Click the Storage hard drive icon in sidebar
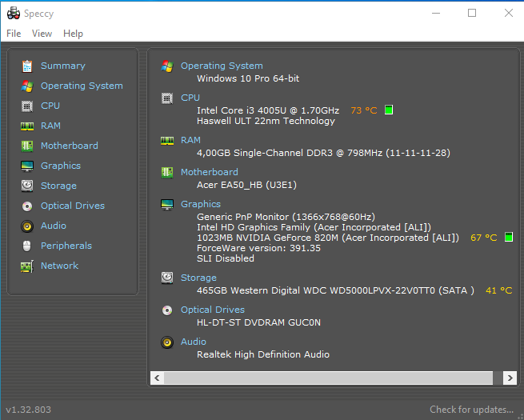This screenshot has height=420, width=524. point(27,186)
